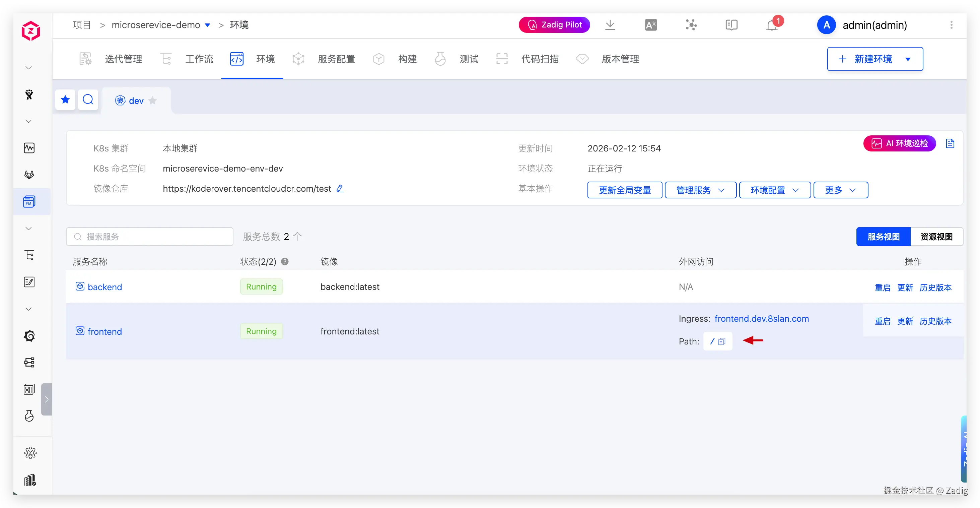Copy the frontend ingress Path

722,341
